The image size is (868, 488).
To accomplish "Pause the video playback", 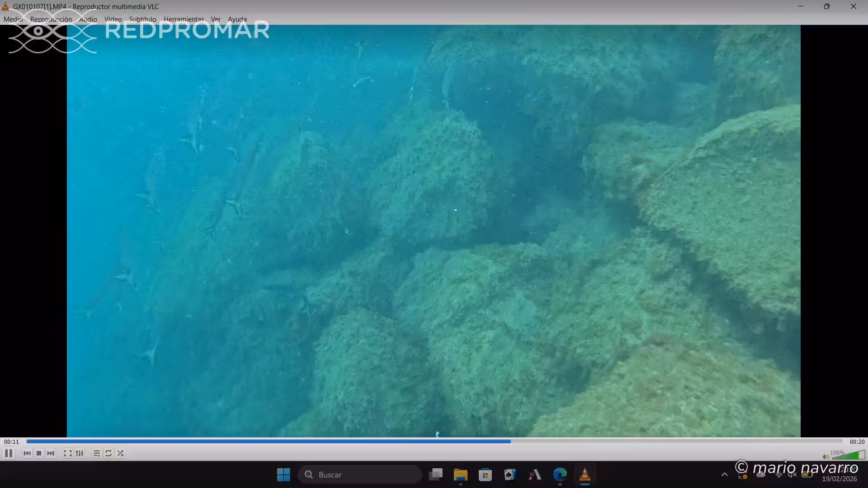I will [9, 453].
